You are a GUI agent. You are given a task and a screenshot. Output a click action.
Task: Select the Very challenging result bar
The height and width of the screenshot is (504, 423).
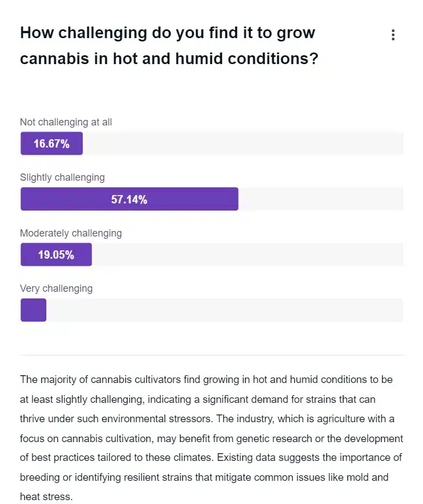click(33, 310)
